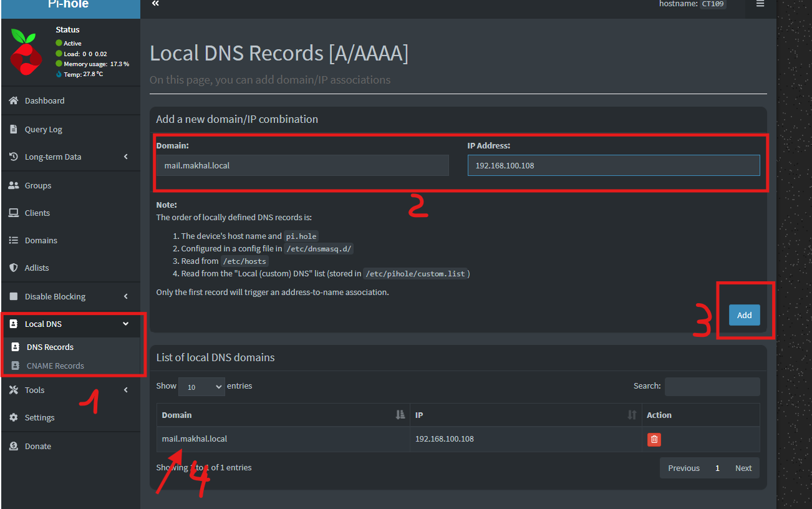Viewport: 812px width, 509px height.
Task: Click the Clients laptop icon
Action: (x=14, y=213)
